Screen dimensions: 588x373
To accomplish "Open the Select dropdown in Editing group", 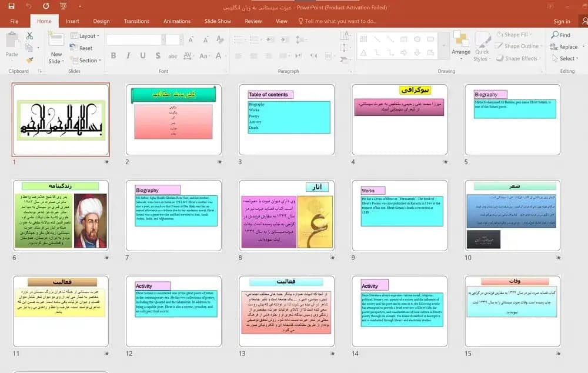I will (566, 58).
